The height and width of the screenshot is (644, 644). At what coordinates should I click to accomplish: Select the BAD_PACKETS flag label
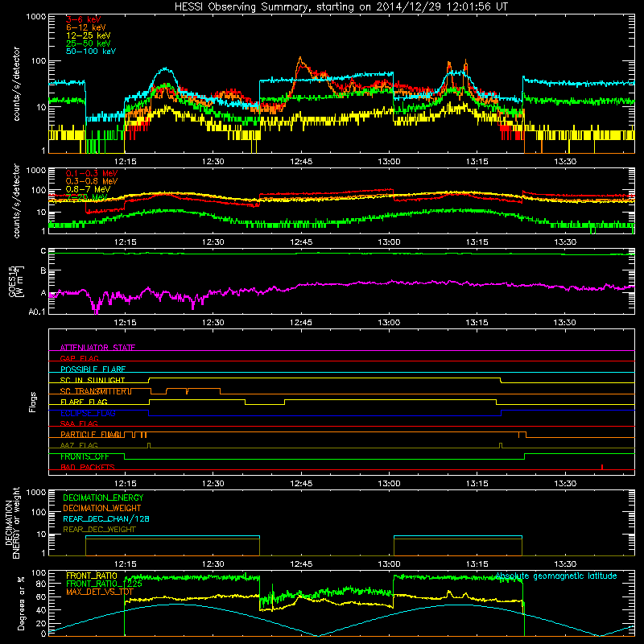(x=88, y=467)
